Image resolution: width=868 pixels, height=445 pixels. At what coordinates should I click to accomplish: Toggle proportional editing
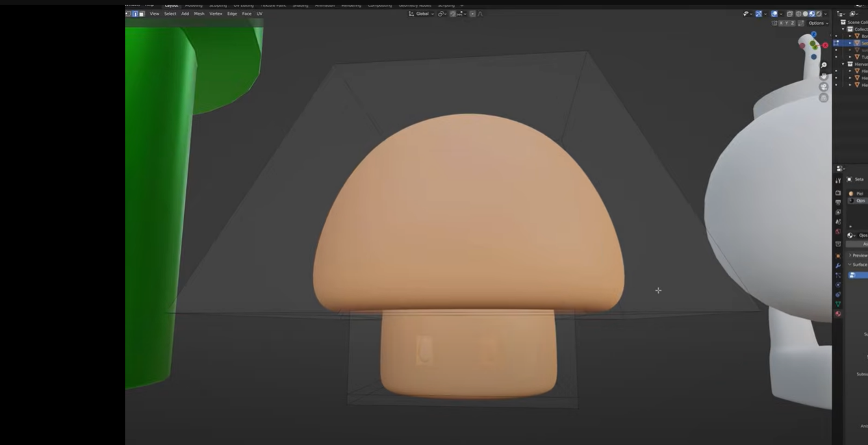pos(472,14)
